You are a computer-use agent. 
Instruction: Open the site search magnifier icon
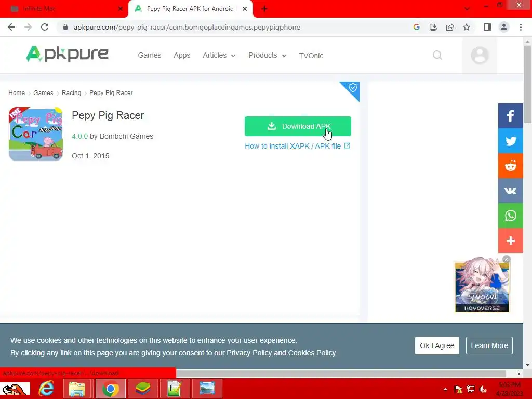437,55
